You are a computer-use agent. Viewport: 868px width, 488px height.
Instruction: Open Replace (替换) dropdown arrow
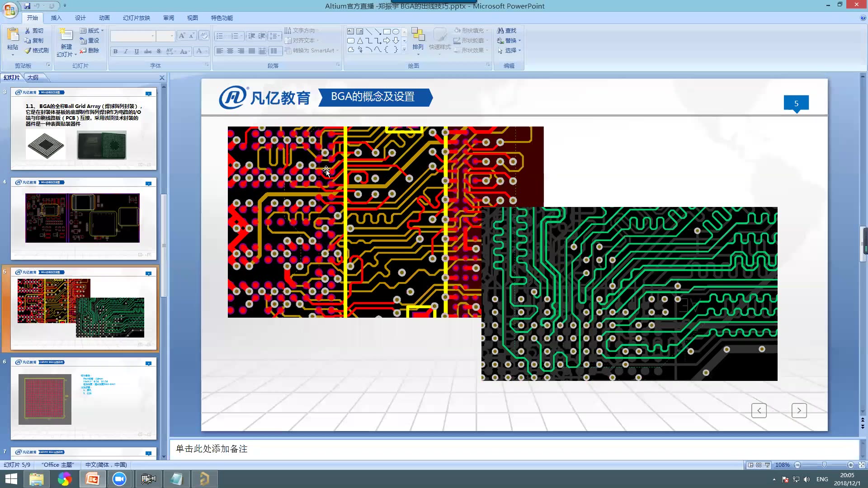pos(519,41)
